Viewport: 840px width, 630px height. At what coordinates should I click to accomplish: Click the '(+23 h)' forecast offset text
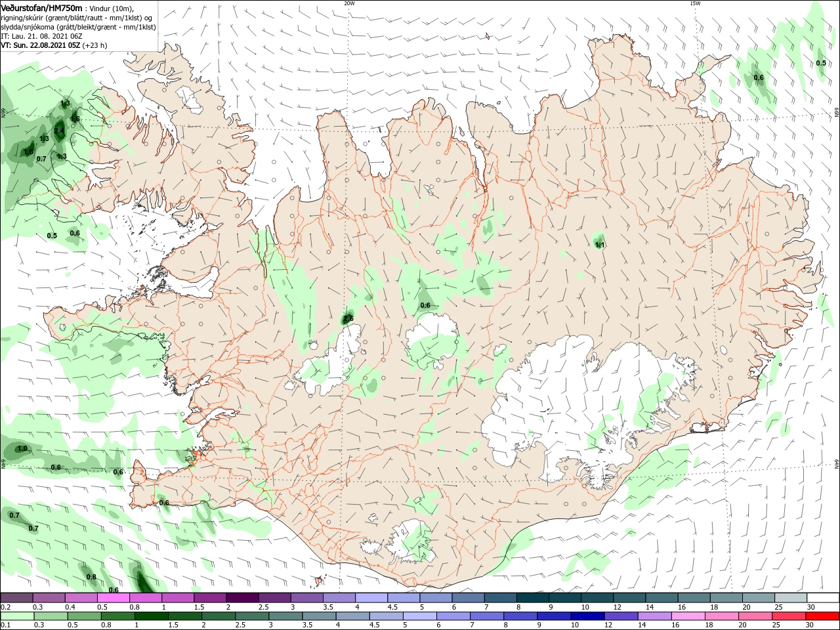(x=95, y=45)
